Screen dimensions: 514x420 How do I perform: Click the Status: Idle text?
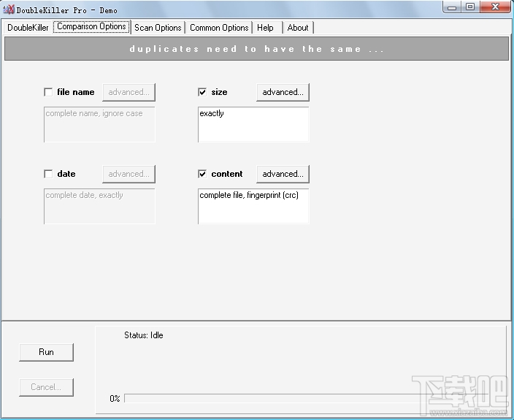[x=144, y=335]
